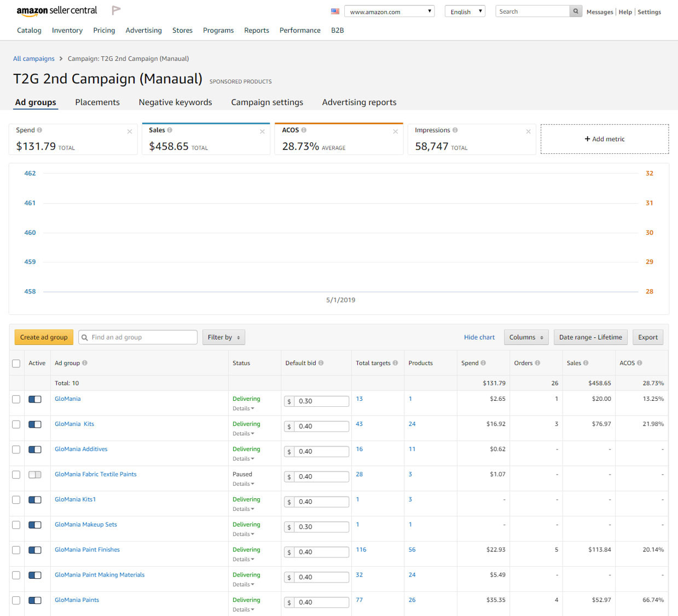Open the Filter by dropdown
Image resolution: width=678 pixels, height=616 pixels.
[x=223, y=337]
